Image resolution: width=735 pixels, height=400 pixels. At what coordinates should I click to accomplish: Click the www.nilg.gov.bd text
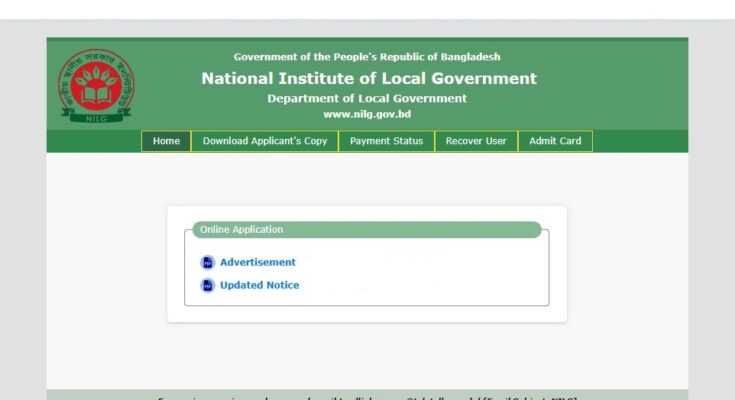click(x=367, y=114)
